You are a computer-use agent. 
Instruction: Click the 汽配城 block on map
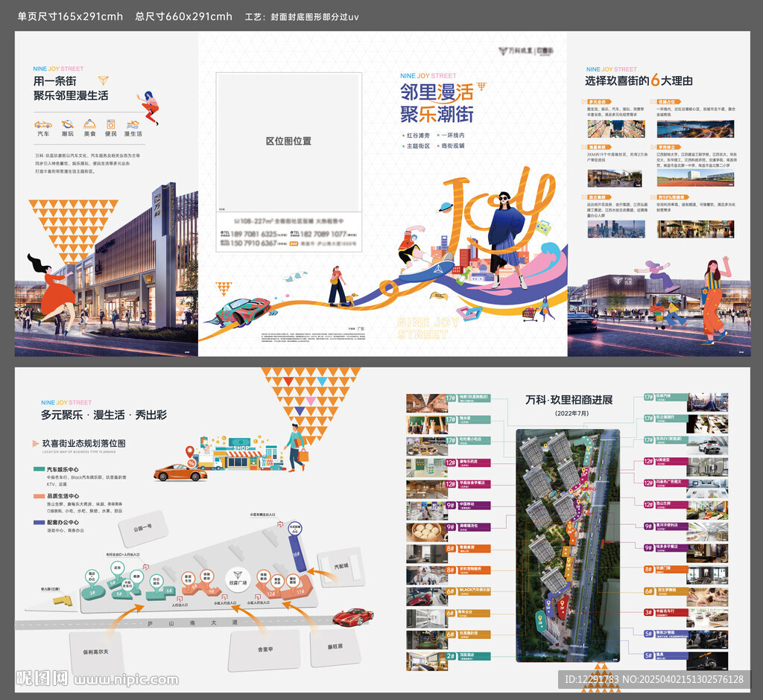click(340, 566)
